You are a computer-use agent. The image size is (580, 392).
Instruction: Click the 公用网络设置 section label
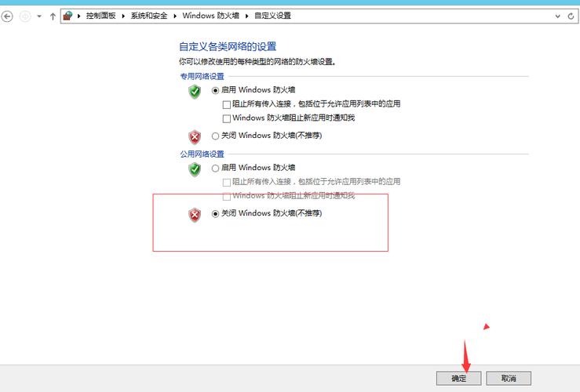click(x=202, y=154)
